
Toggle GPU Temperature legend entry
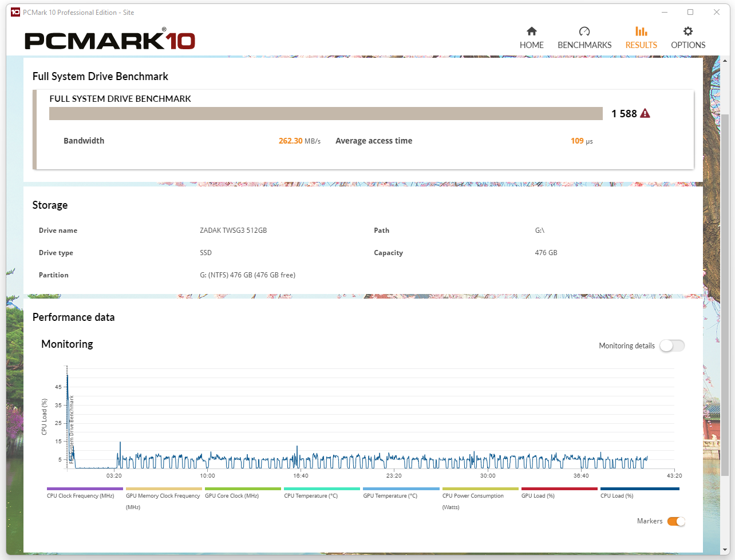pyautogui.click(x=401, y=494)
